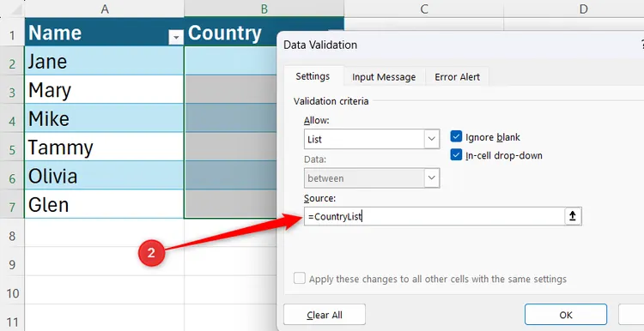
Task: Switch to the Settings tab
Action: click(x=313, y=76)
